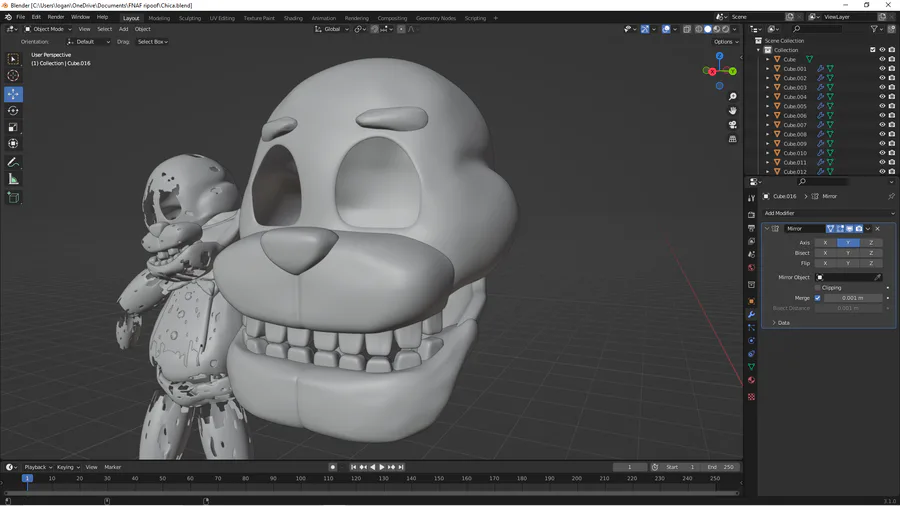Select the Add Cube tool
The image size is (900, 506).
(x=13, y=198)
